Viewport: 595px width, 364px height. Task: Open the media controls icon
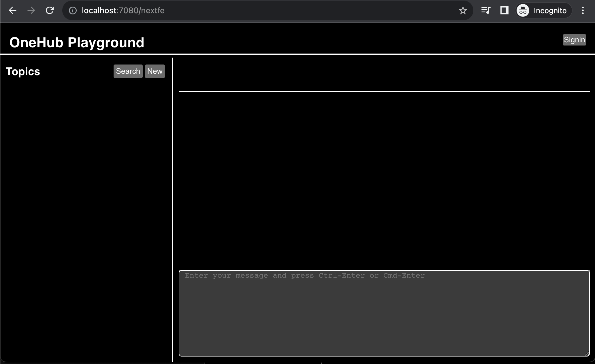(486, 11)
